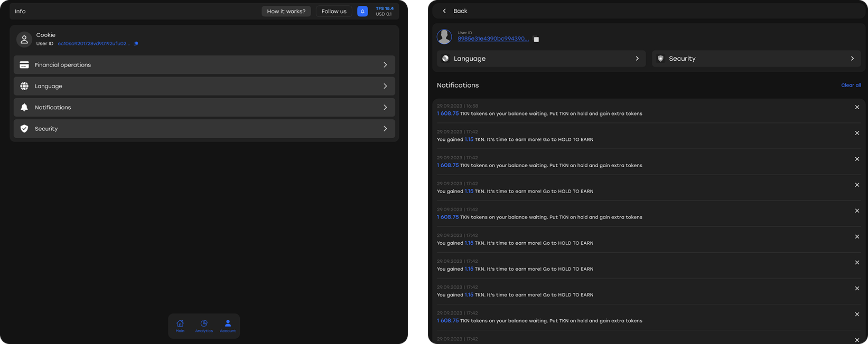Viewport: 868px width, 344px height.
Task: Open the Main home tab
Action: pos(180,326)
